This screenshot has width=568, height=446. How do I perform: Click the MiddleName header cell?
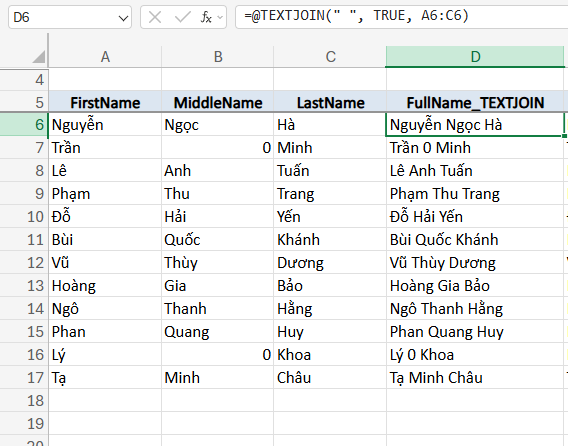(x=218, y=103)
